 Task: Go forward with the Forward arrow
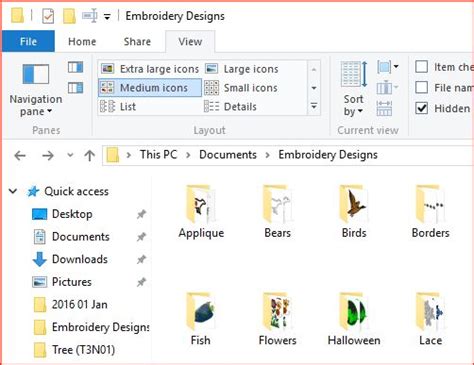pyautogui.click(x=48, y=155)
